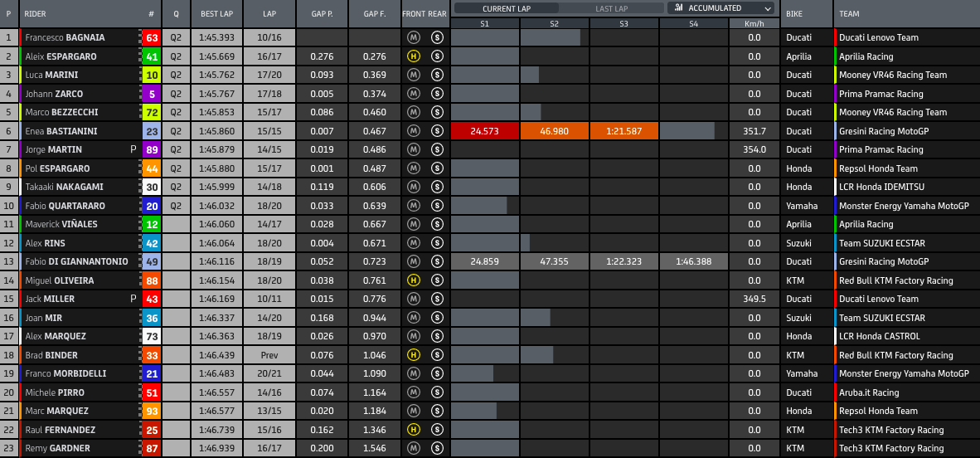
Task: Click Bezzecchi's number 72 badge
Action: coord(152,113)
